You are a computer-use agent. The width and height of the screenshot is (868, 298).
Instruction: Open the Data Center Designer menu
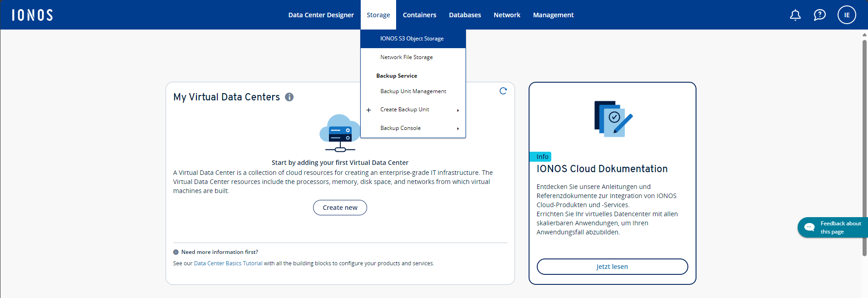coord(321,15)
